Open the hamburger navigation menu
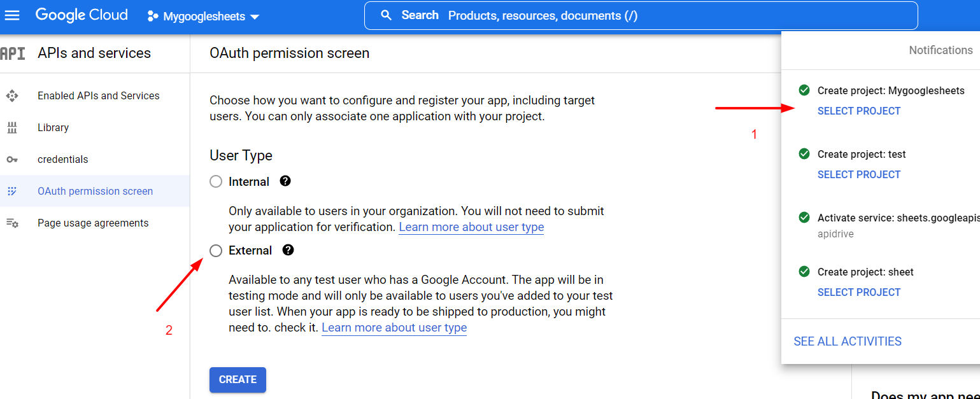Image resolution: width=980 pixels, height=399 pixels. [12, 15]
